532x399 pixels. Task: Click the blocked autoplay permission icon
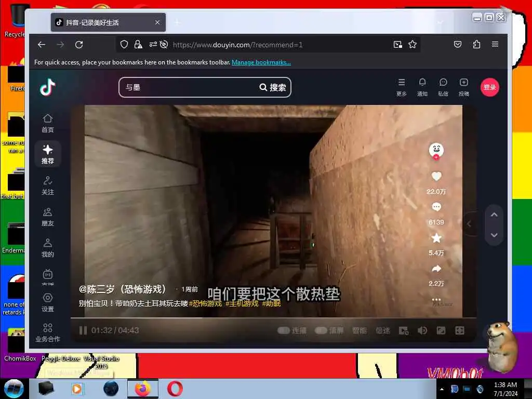tap(164, 45)
